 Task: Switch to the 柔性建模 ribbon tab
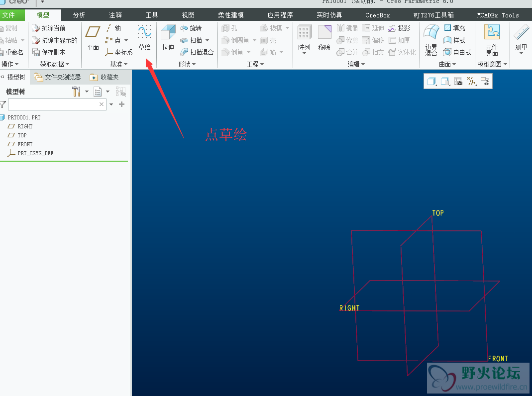click(231, 15)
